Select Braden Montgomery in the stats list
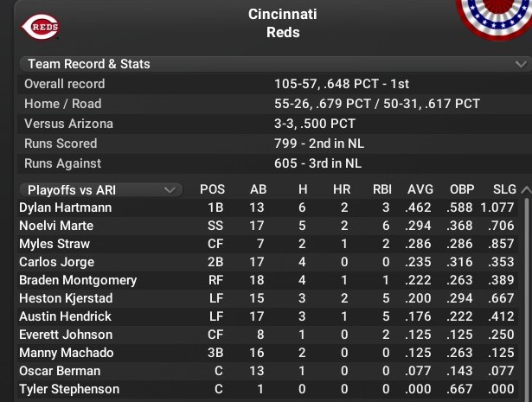The height and width of the screenshot is (402, 532). 78,280
